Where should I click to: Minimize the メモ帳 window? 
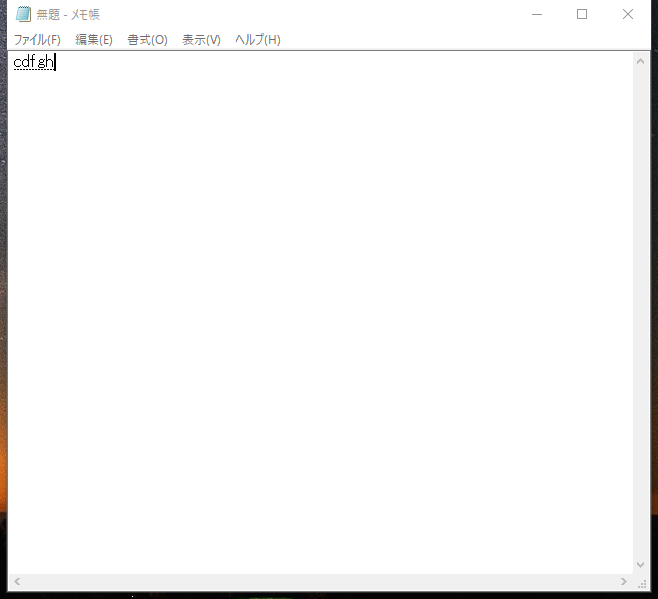537,14
